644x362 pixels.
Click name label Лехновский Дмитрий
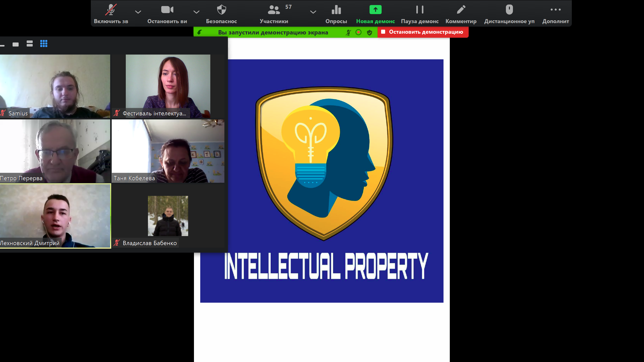(30, 243)
